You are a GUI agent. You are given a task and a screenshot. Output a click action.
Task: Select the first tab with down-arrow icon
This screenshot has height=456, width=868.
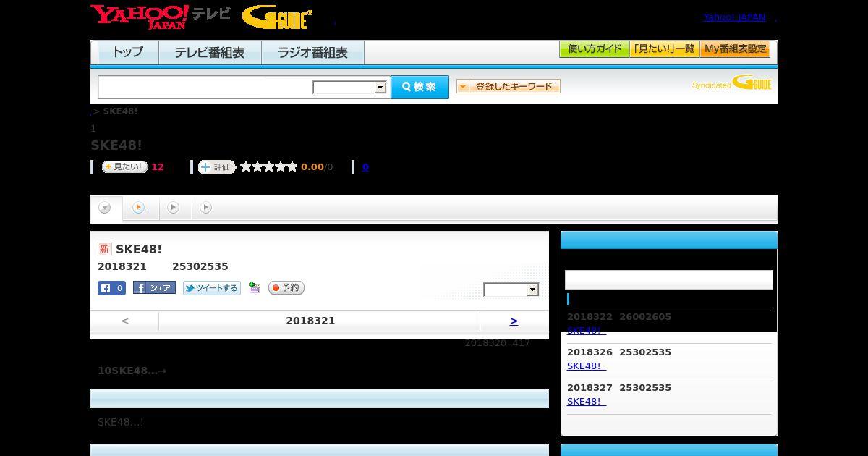point(106,208)
